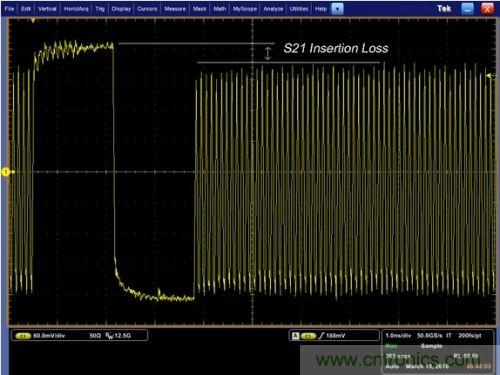Click the channel 1 ground reference marker
The height and width of the screenshot is (375, 500).
(x=7, y=172)
